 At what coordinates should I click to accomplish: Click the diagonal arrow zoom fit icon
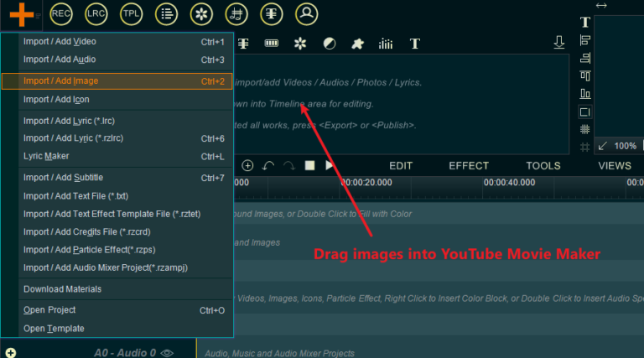pos(603,146)
